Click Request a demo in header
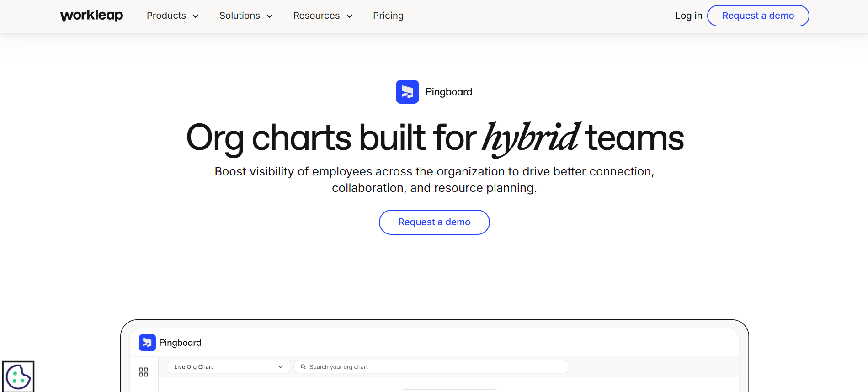The image size is (868, 392). coord(758,16)
